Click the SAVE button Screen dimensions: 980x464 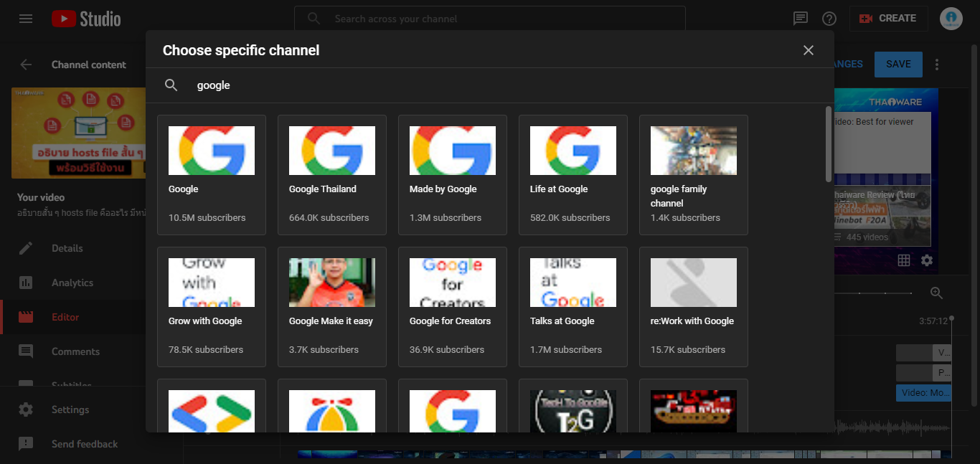pos(898,64)
